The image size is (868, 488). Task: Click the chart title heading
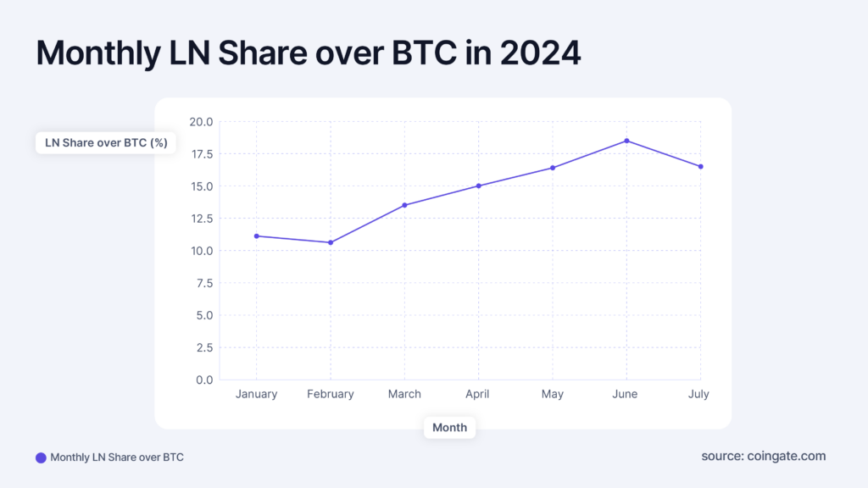[309, 53]
